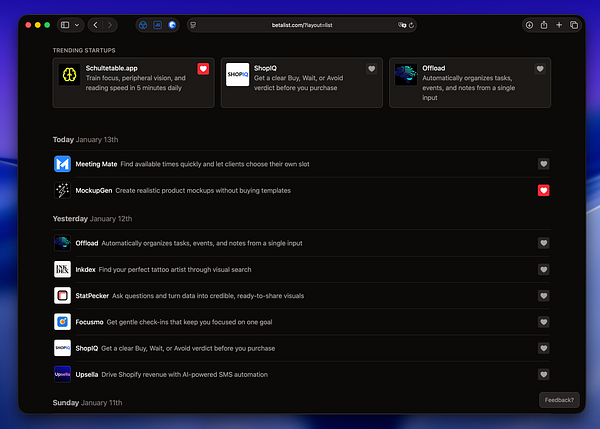Reload the page with the refresh icon
The image size is (600, 429).
411,25
